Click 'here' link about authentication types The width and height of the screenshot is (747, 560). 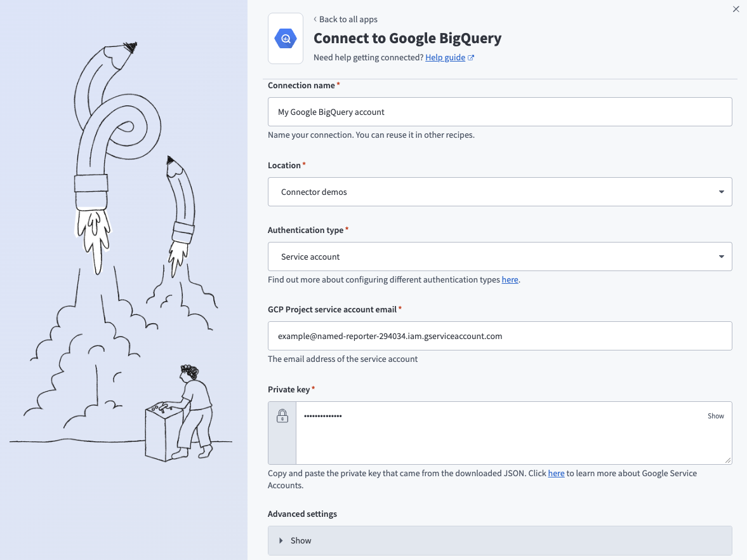click(x=510, y=279)
